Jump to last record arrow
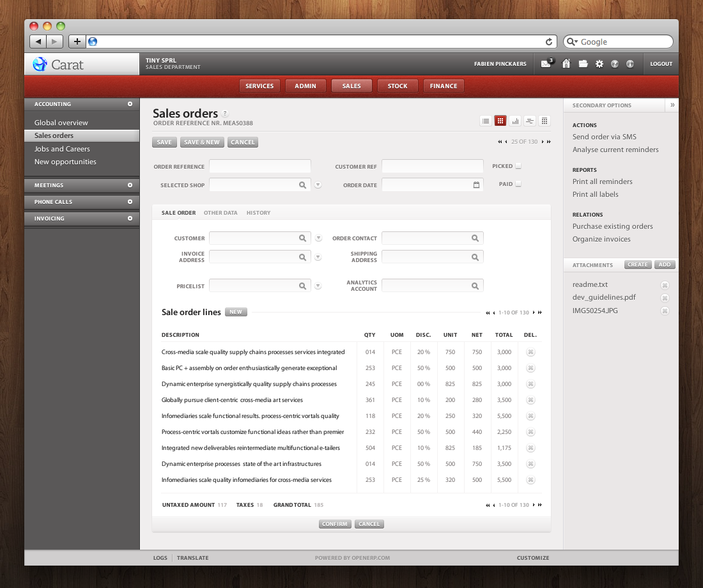This screenshot has height=588, width=703. [x=549, y=142]
